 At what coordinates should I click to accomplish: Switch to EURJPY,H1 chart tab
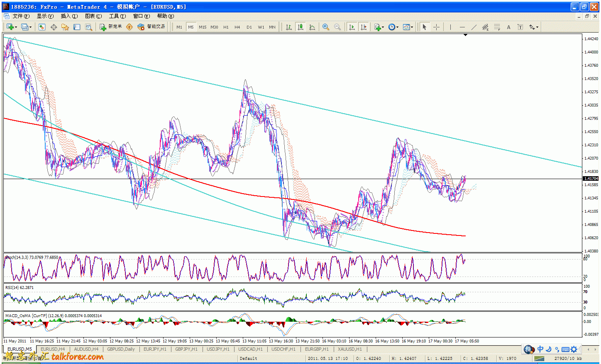[x=155, y=349]
